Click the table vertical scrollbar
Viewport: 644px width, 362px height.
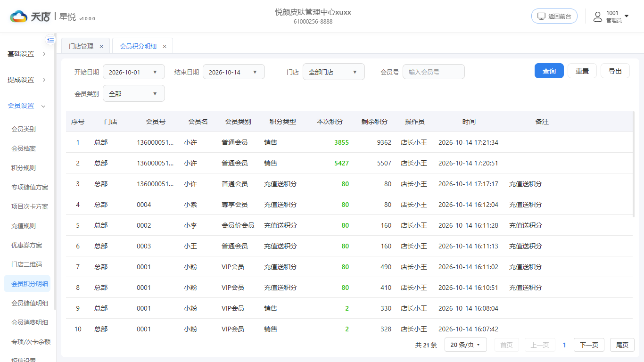tap(633, 165)
